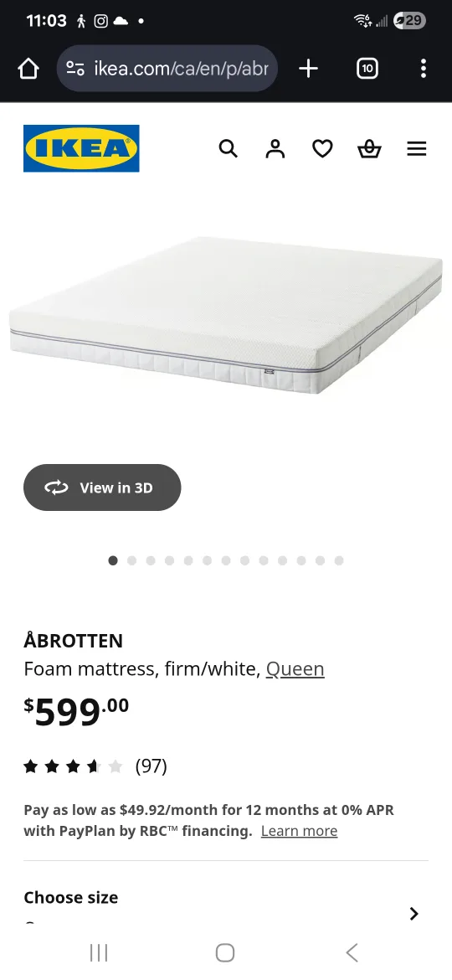Image resolution: width=452 pixels, height=980 pixels.
Task: Open the hamburger menu icon
Action: 416,149
